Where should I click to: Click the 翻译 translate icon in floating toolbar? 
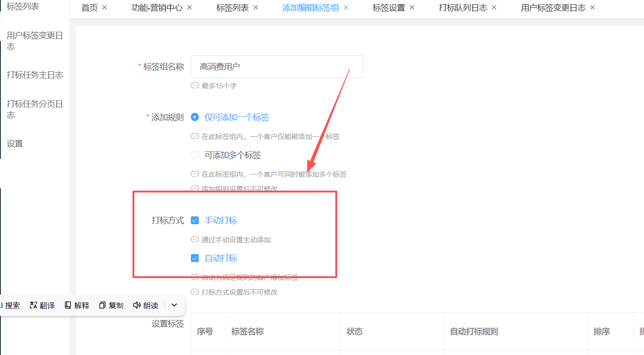coord(33,305)
